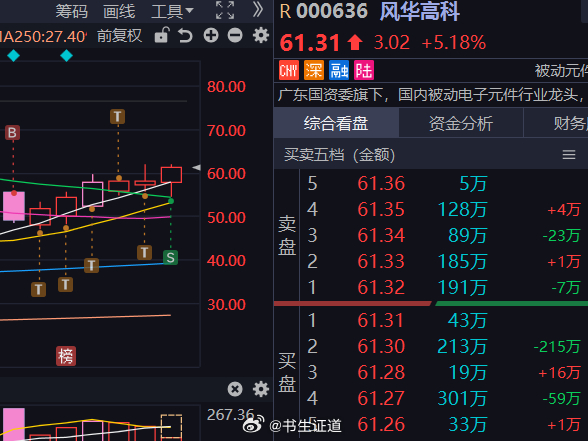Expand the 工具 dropdown menu
This screenshot has height=441, width=588.
(172, 11)
